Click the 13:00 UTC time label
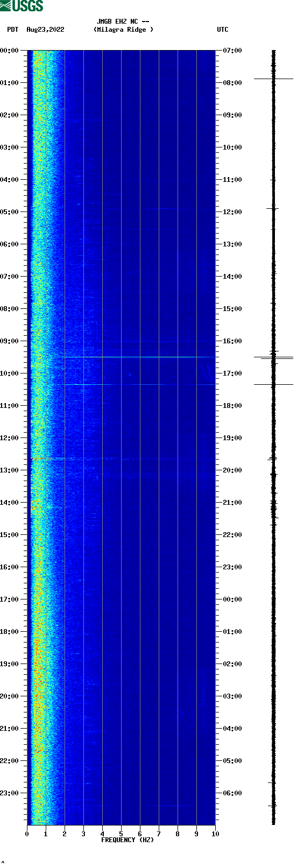297x868 pixels. coord(232,244)
